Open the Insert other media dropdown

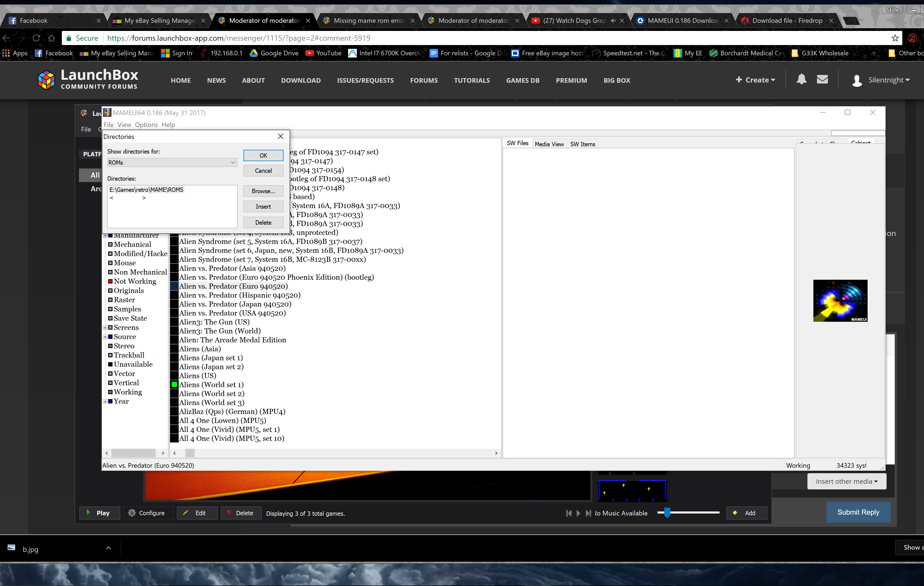click(846, 481)
